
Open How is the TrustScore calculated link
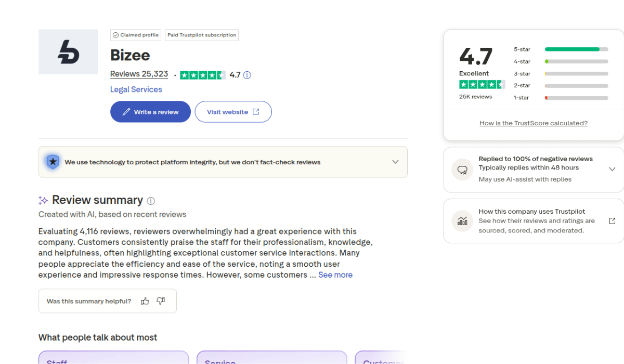click(x=534, y=123)
